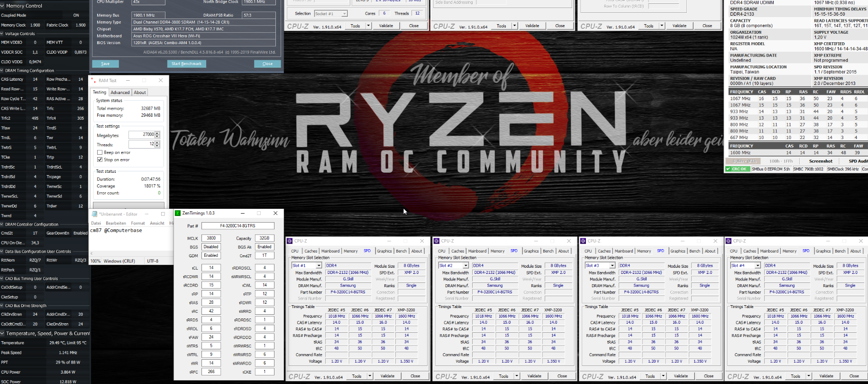Decrease the Threads value with the down arrow
Image resolution: width=868 pixels, height=384 pixels.
point(157,146)
